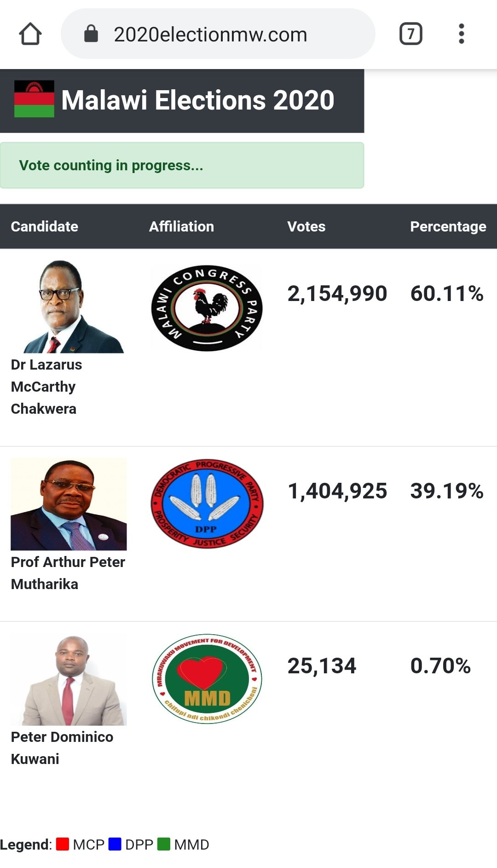Click the MMD party logo
Screen dimensions: 497x868
coord(207,679)
